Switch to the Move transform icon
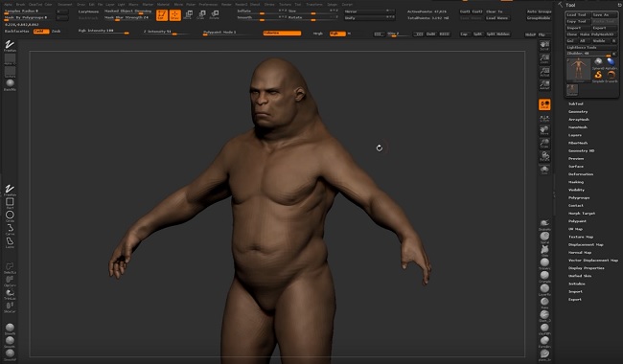The width and height of the screenshot is (623, 364). (x=188, y=15)
